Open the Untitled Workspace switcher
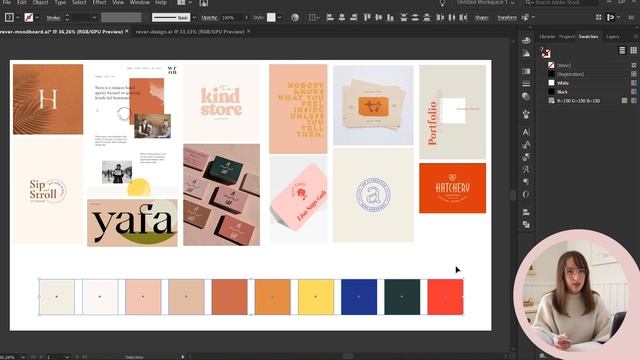 (485, 2)
